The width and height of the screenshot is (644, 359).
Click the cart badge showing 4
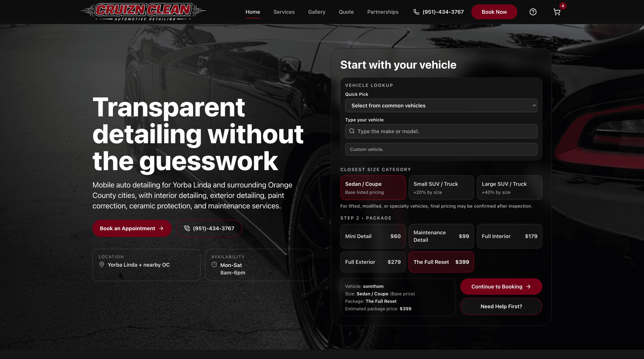click(563, 6)
